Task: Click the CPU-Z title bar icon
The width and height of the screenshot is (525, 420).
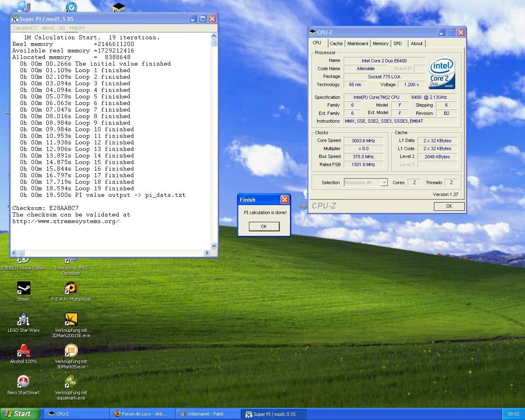Action: point(313,32)
